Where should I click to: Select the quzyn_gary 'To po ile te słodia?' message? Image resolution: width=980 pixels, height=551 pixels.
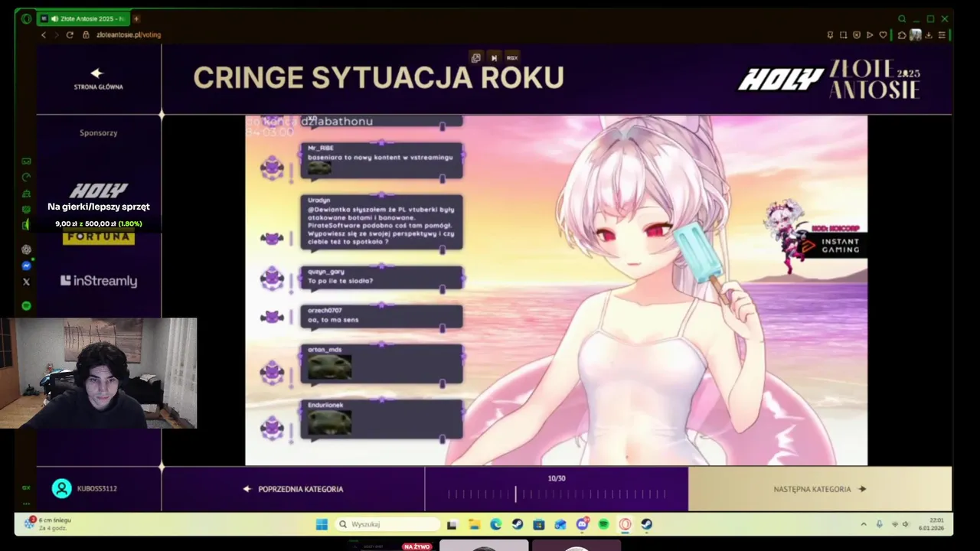pyautogui.click(x=381, y=277)
